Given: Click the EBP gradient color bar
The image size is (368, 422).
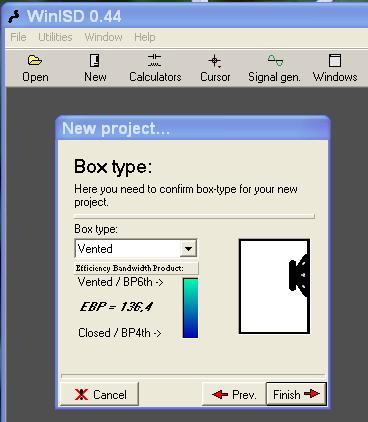Looking at the screenshot, I should (x=190, y=308).
